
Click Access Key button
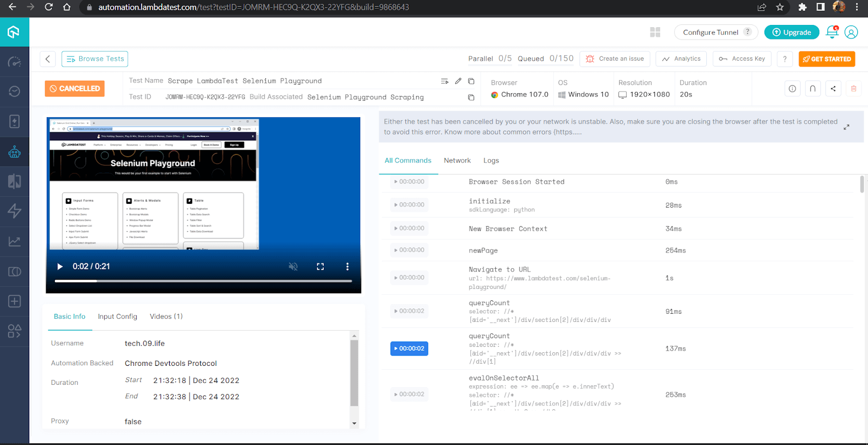tap(742, 59)
